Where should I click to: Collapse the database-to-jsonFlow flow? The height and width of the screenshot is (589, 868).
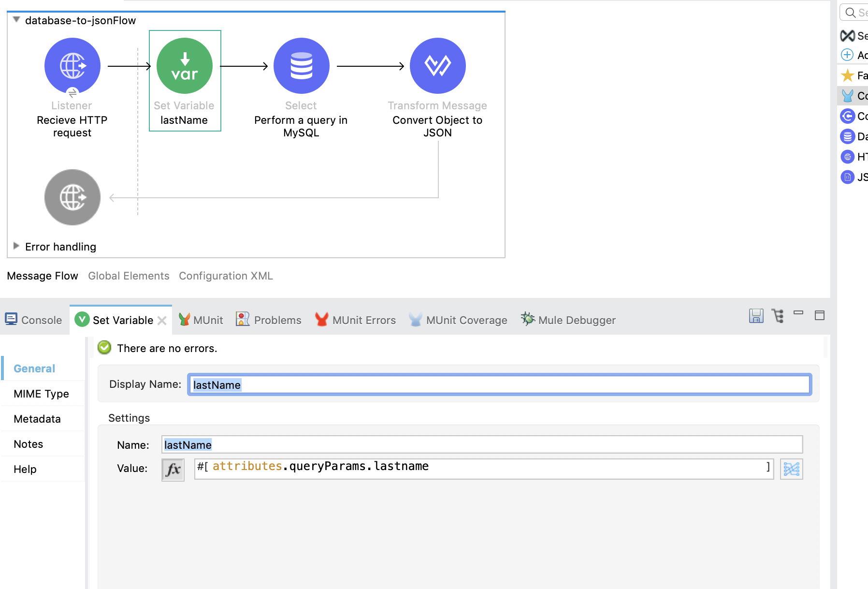pyautogui.click(x=16, y=20)
